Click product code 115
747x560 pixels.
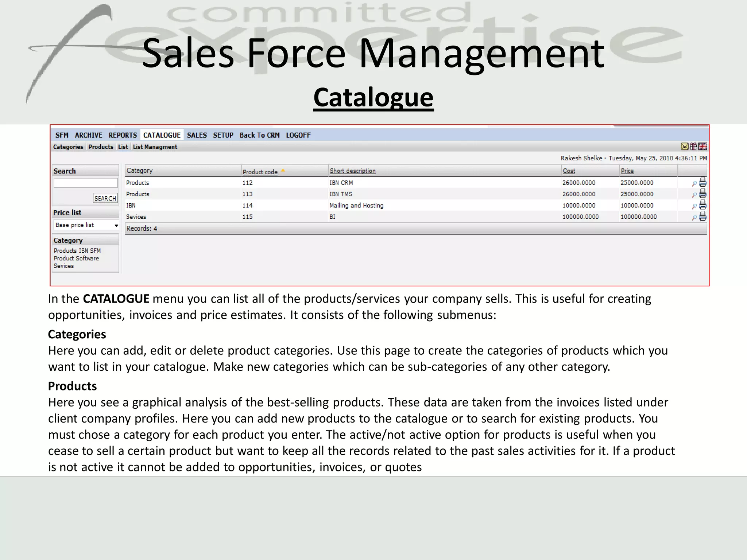coord(247,217)
